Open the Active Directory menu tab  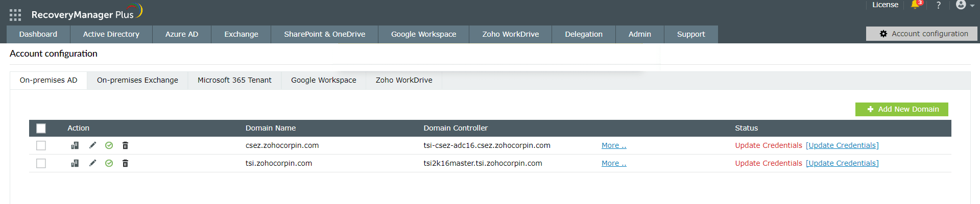click(x=111, y=34)
